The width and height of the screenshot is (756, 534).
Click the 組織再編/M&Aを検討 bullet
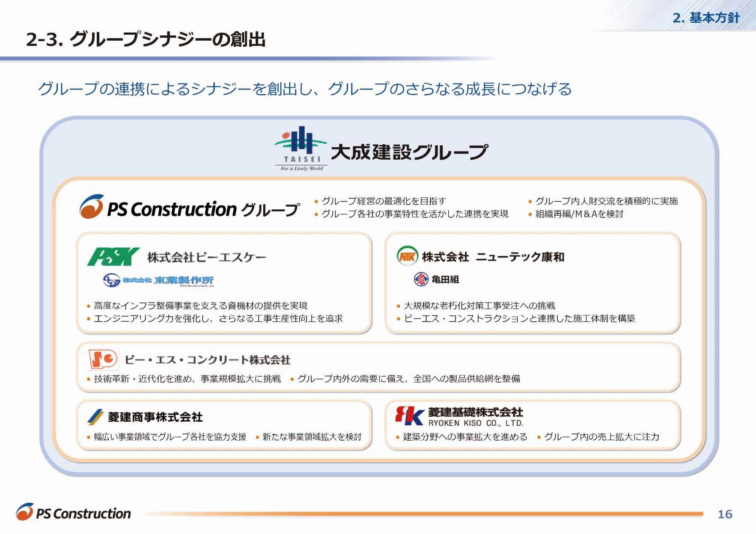click(579, 214)
